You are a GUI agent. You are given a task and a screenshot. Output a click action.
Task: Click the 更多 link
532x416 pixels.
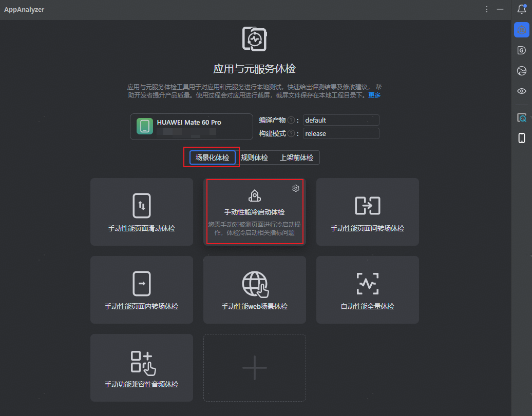pyautogui.click(x=374, y=95)
